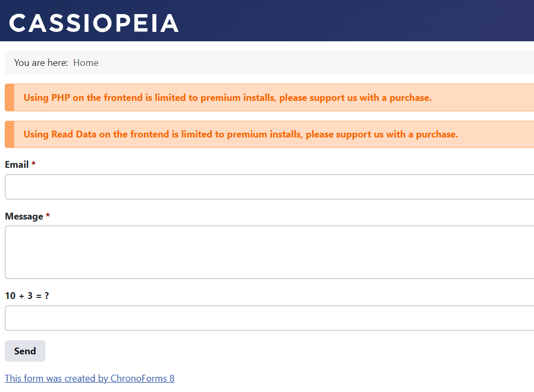
Task: Focus the Email input field
Action: [269, 187]
